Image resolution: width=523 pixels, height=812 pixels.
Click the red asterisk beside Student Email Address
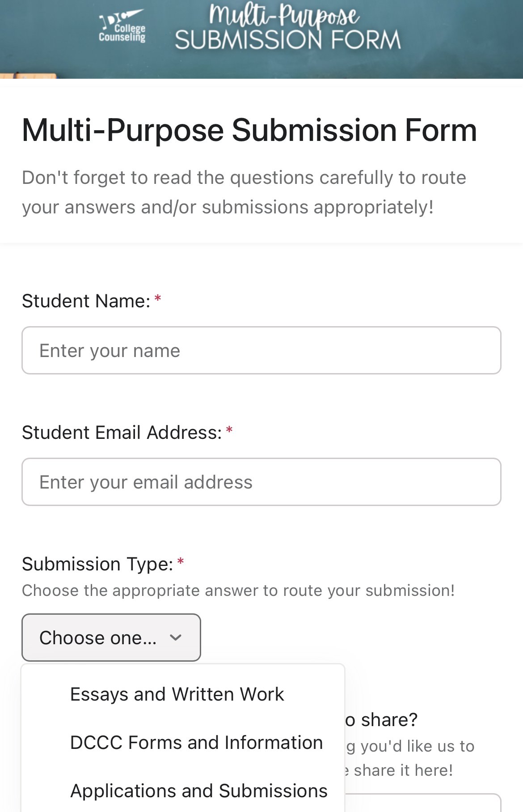coord(229,430)
